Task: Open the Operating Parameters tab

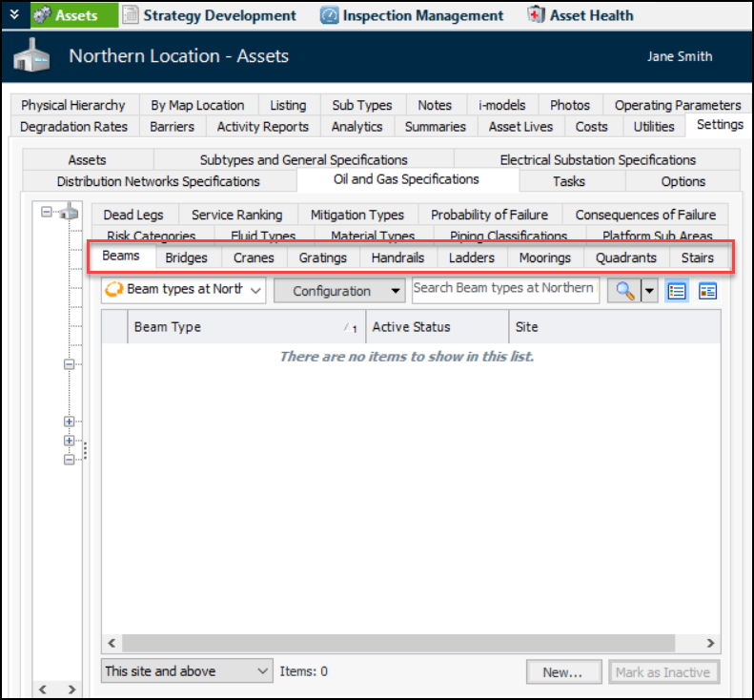Action: tap(678, 105)
